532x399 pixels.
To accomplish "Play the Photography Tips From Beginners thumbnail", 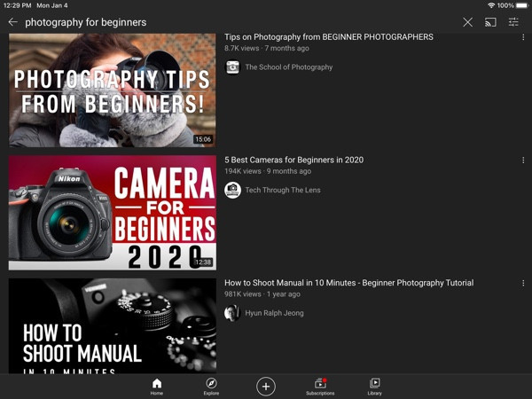I will [113, 90].
